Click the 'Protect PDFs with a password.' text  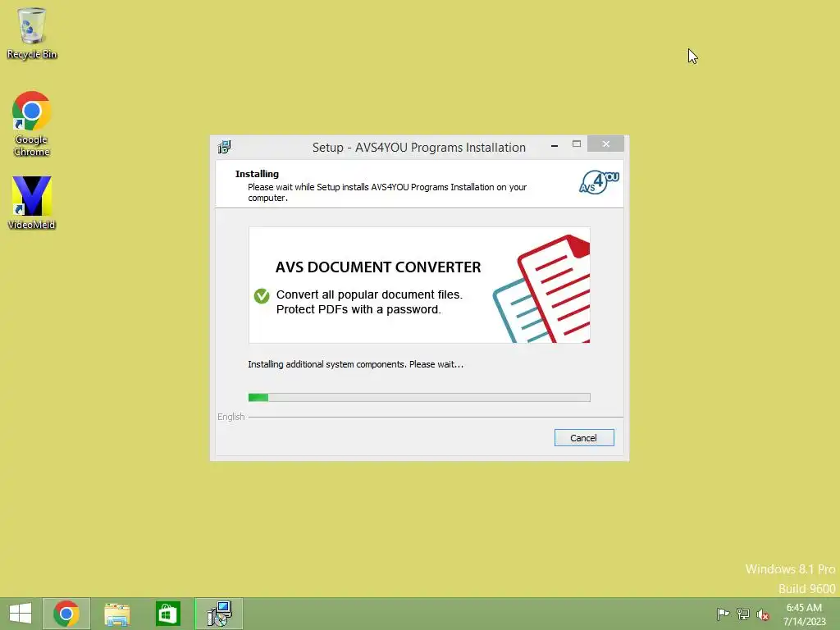tap(358, 309)
